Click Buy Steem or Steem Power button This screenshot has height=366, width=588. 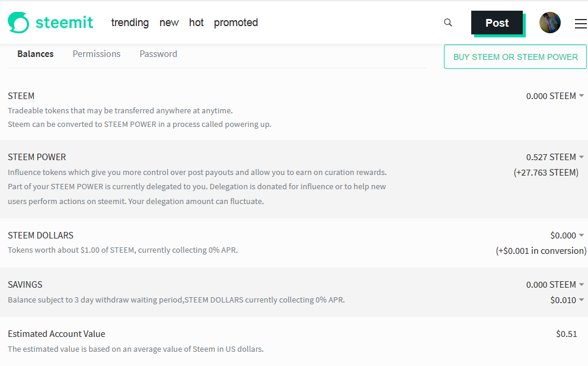[515, 57]
